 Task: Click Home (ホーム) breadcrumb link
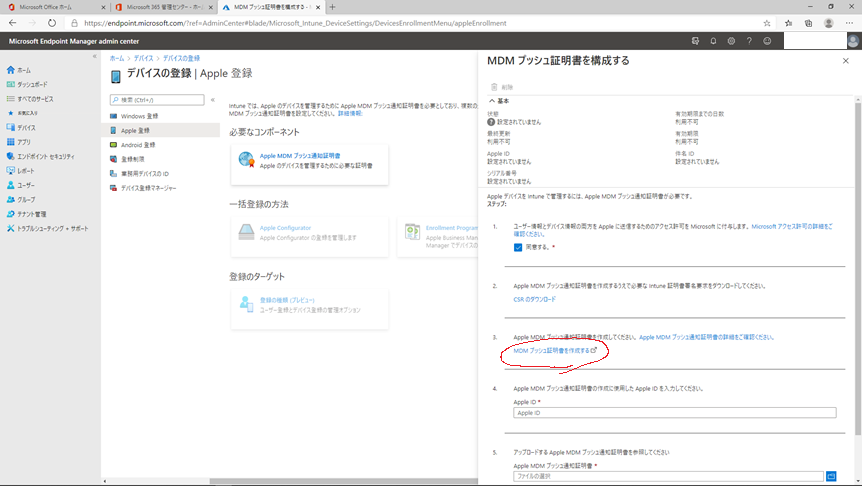point(117,58)
